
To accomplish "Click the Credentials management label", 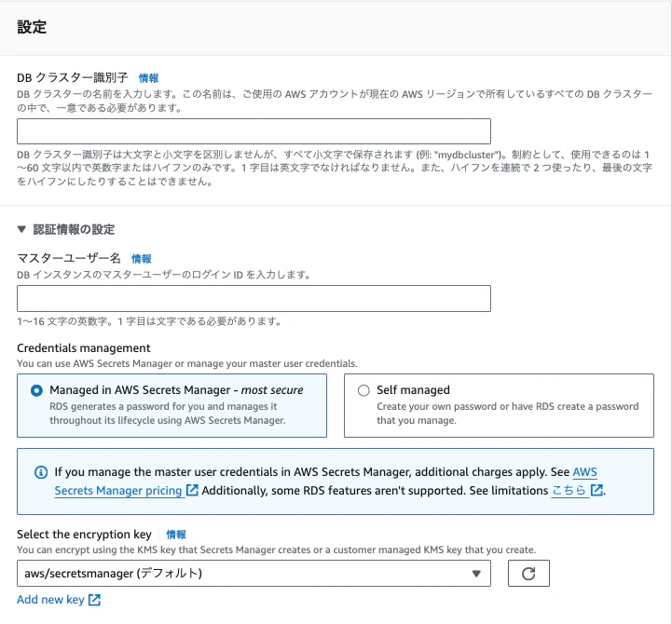I will (84, 348).
